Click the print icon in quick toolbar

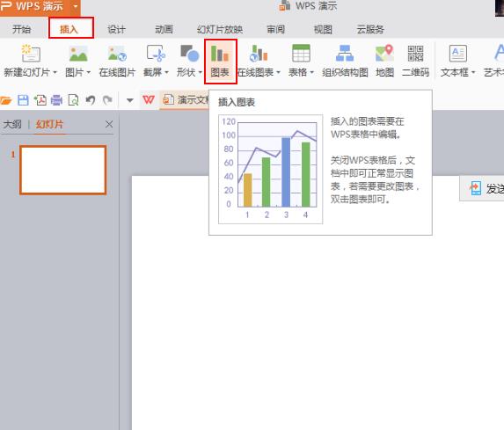56,100
